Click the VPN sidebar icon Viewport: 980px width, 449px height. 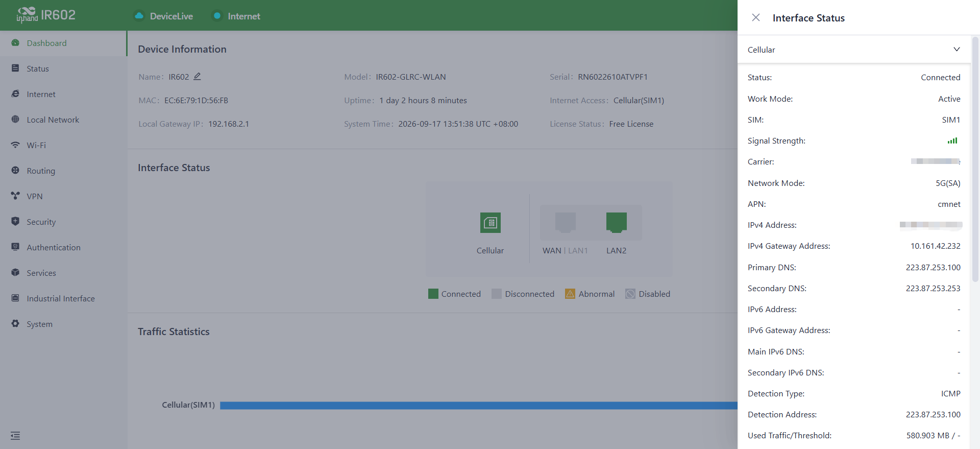[x=15, y=196]
